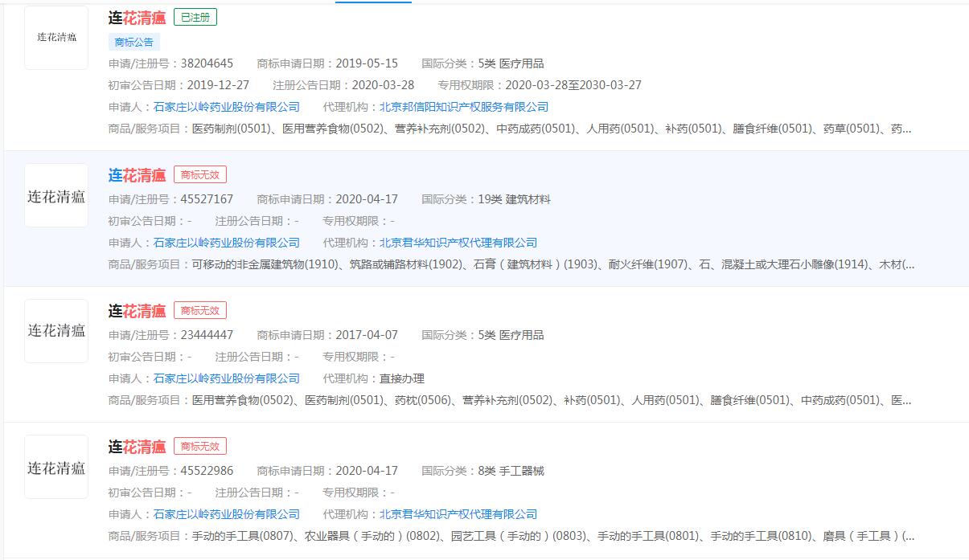Open the 连花清瘟 title in the 8类 手工器械 entry
969x560 pixels.
[138, 447]
